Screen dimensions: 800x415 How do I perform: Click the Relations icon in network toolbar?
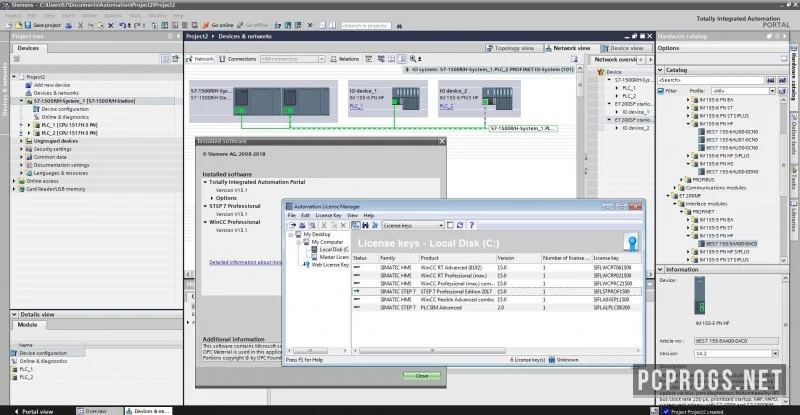333,59
